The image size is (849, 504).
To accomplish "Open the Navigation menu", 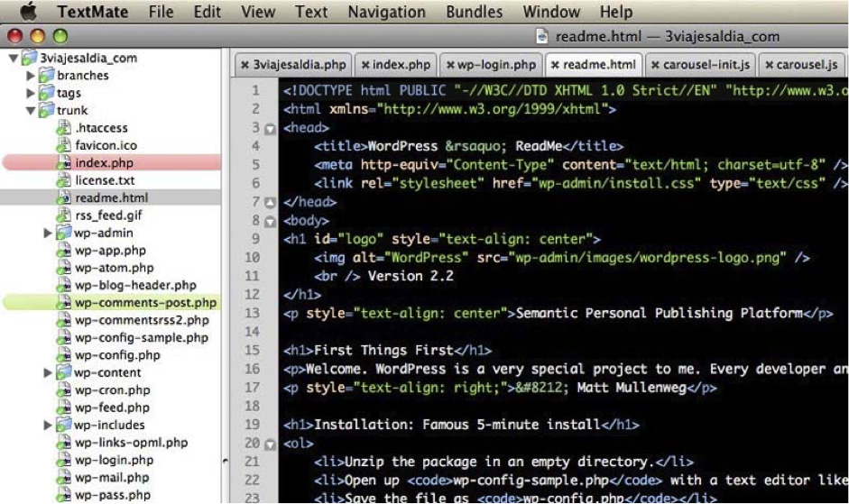I will pyautogui.click(x=386, y=12).
